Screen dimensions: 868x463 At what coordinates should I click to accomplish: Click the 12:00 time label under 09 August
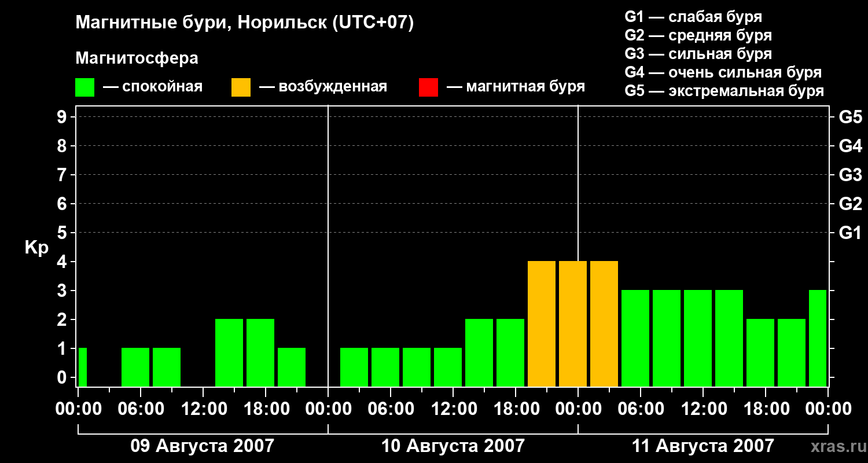coord(203,409)
